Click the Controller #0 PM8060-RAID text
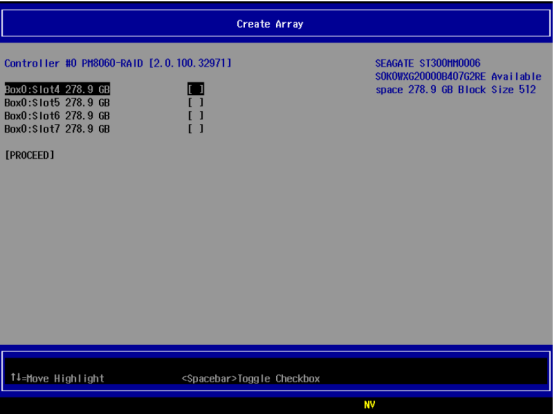Viewport: 554px width, 415px height. 73,63
